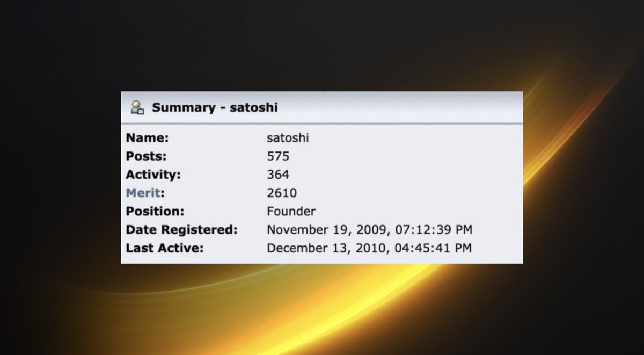Click the last active date 'December 13, 2010, 04:45:41 PM'
Viewport: 644px width, 355px height.
pos(369,248)
